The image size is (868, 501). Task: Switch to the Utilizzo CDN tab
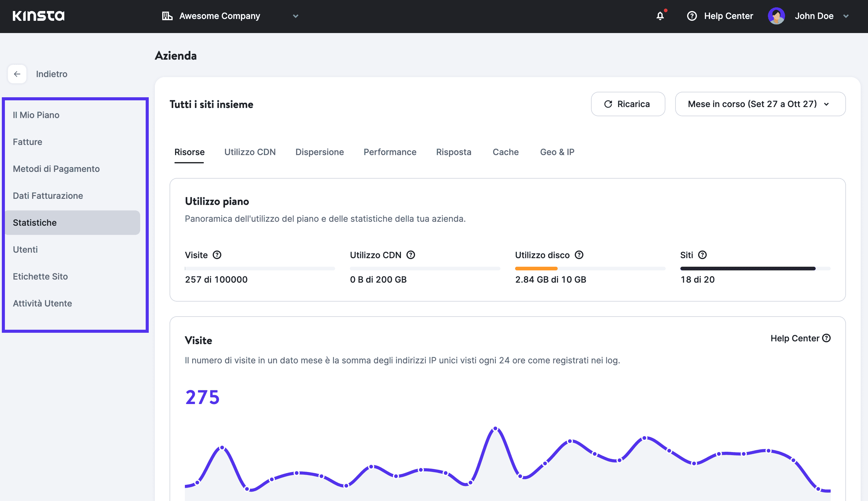tap(250, 152)
